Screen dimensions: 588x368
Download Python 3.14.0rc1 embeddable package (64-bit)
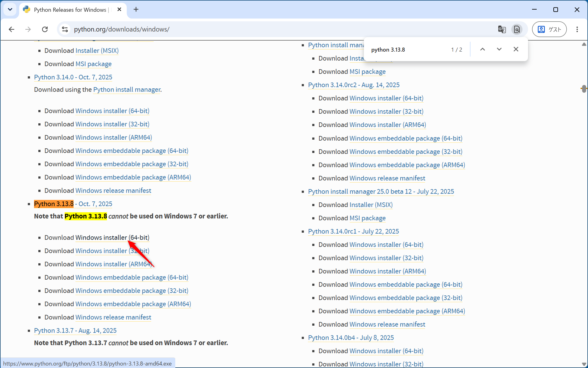click(406, 285)
